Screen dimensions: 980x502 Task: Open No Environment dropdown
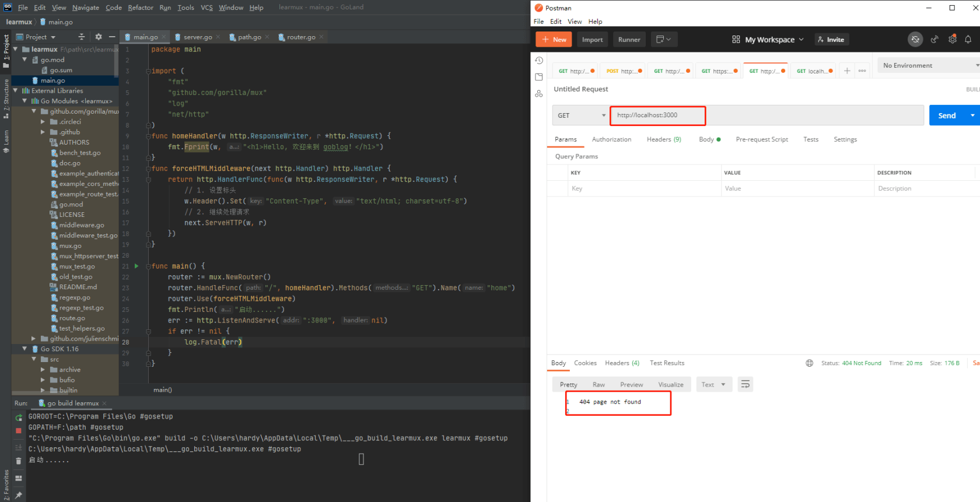point(929,65)
